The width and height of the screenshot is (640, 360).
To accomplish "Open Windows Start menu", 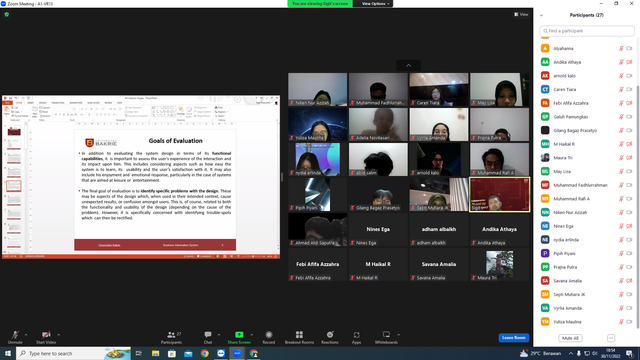I will click(x=8, y=353).
